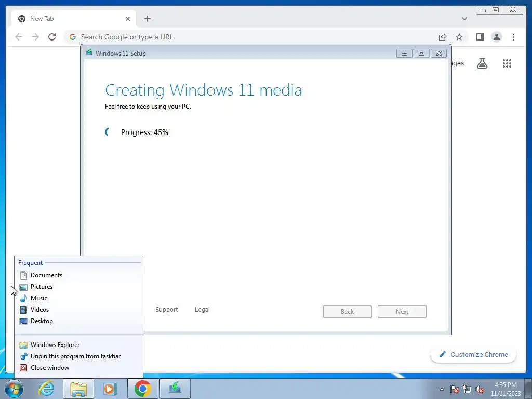Screen dimensions: 532x399
Task: Open Desktop from the jump list
Action: (x=79, y=321)
